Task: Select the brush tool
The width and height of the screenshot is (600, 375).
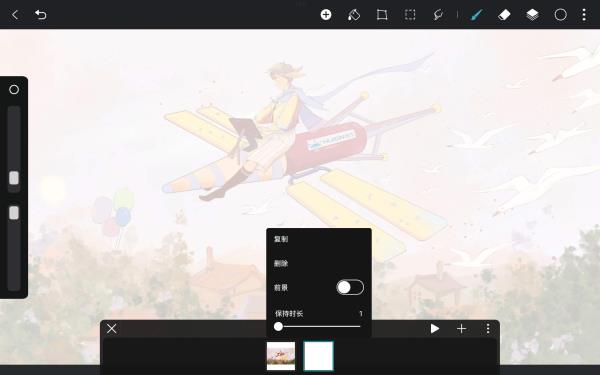Action: click(476, 15)
